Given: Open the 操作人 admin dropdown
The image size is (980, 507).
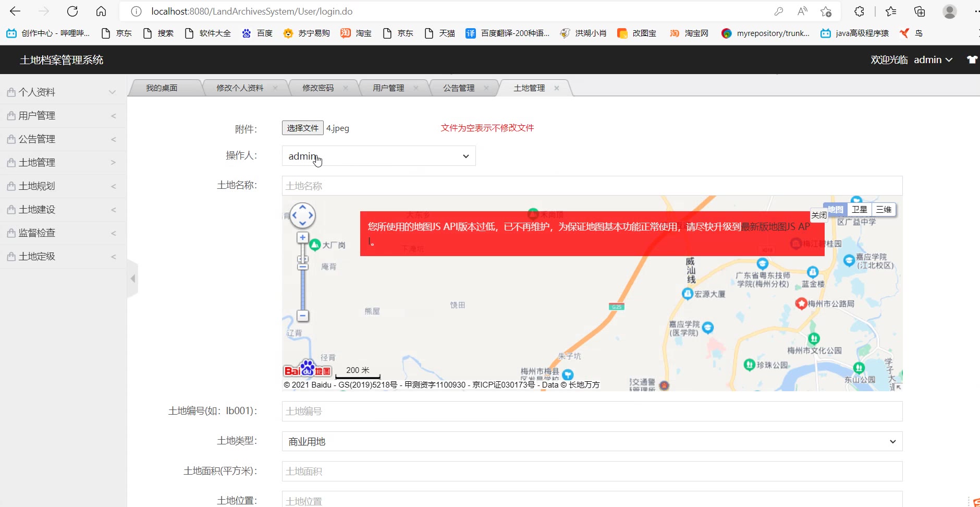Looking at the screenshot, I should click(x=378, y=156).
